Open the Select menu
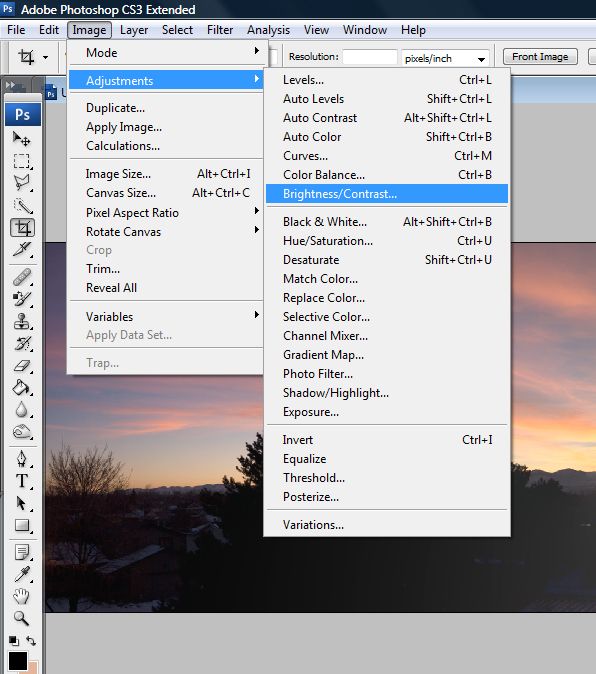The height and width of the screenshot is (674, 596). click(177, 30)
